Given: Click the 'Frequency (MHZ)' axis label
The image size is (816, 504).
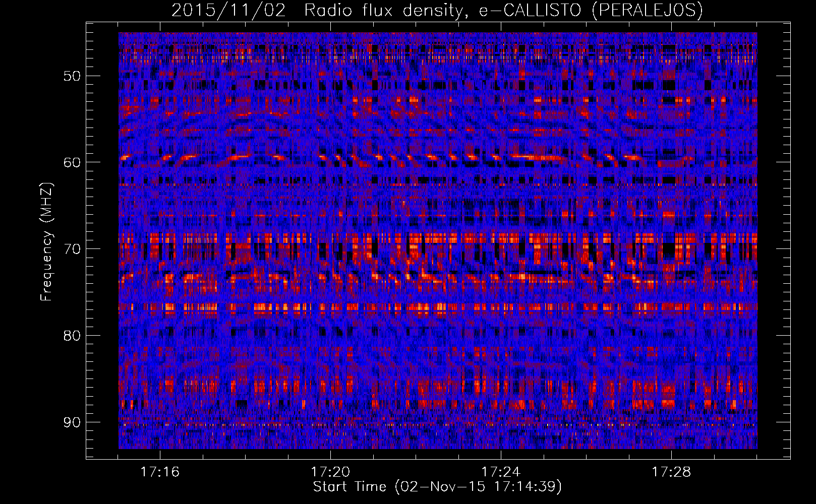Looking at the screenshot, I should tap(46, 242).
